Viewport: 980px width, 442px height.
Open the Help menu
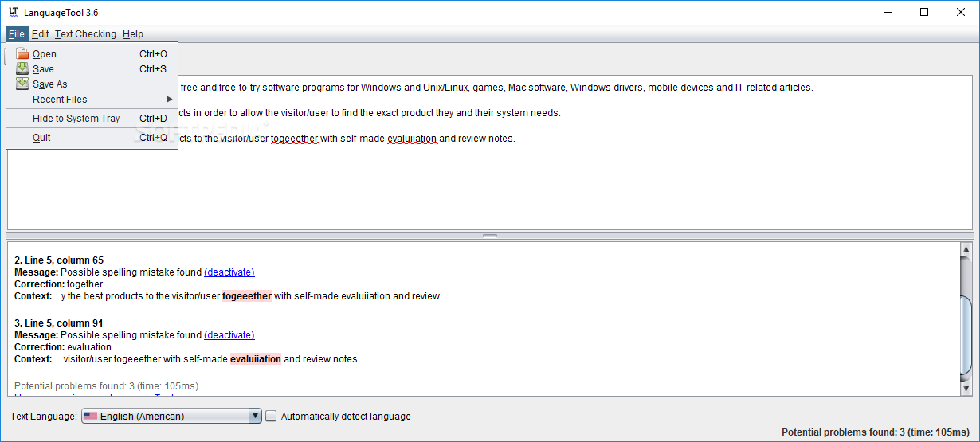point(133,34)
